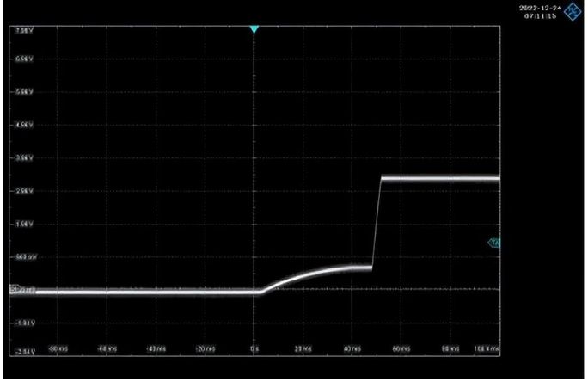
Task: Click the 40 ms time axis label
Action: pos(352,349)
